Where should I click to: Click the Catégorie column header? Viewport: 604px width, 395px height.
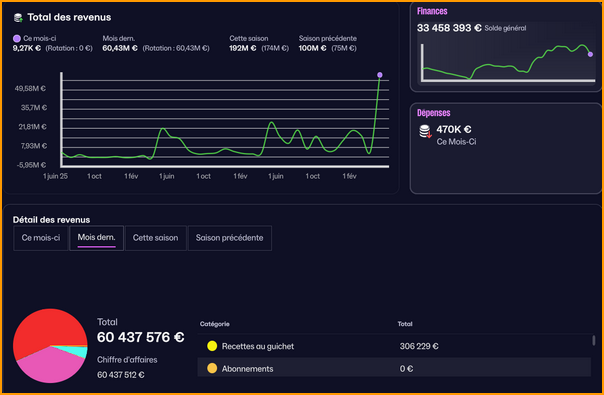pyautogui.click(x=215, y=324)
